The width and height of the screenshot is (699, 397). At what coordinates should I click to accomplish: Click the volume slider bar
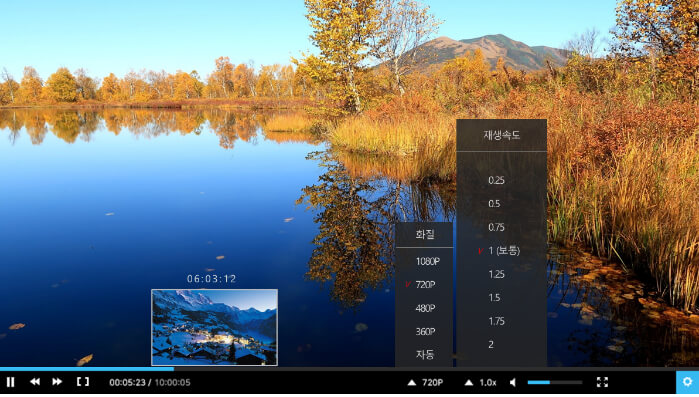tap(555, 382)
